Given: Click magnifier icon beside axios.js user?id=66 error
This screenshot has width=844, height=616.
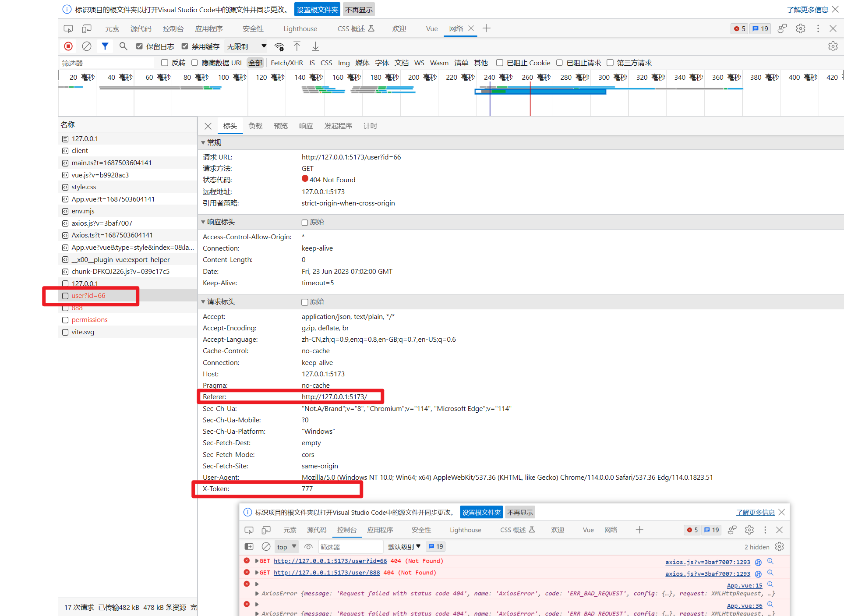Looking at the screenshot, I should pos(770,561).
